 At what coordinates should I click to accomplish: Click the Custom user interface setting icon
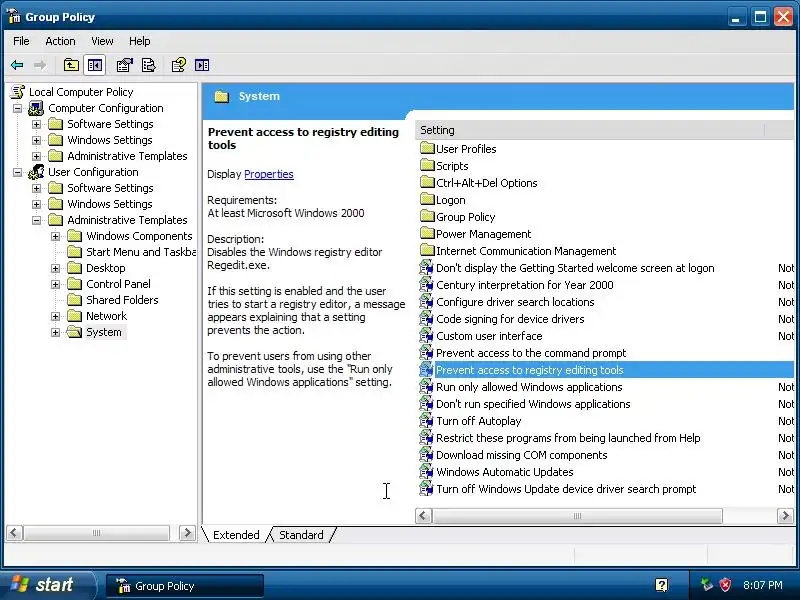(x=426, y=336)
